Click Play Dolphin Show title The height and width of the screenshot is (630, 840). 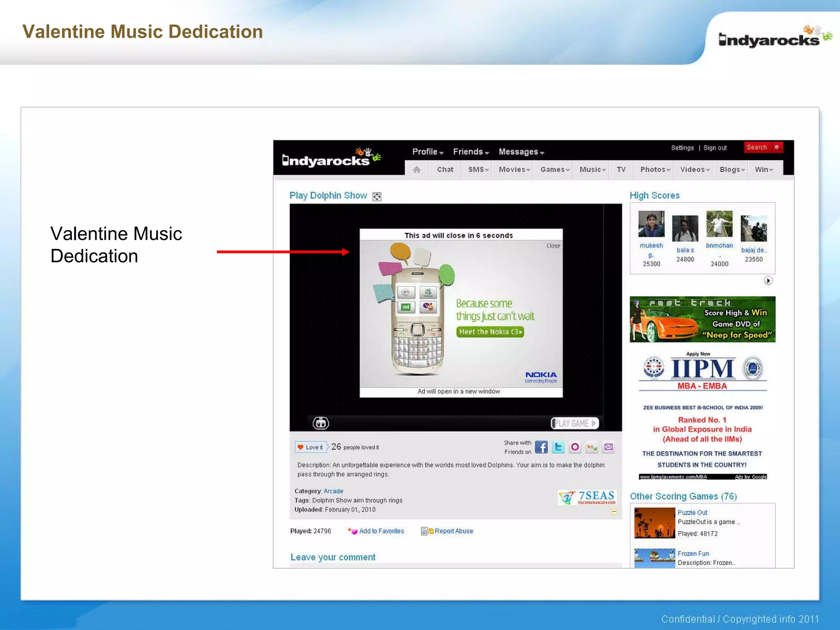(328, 196)
